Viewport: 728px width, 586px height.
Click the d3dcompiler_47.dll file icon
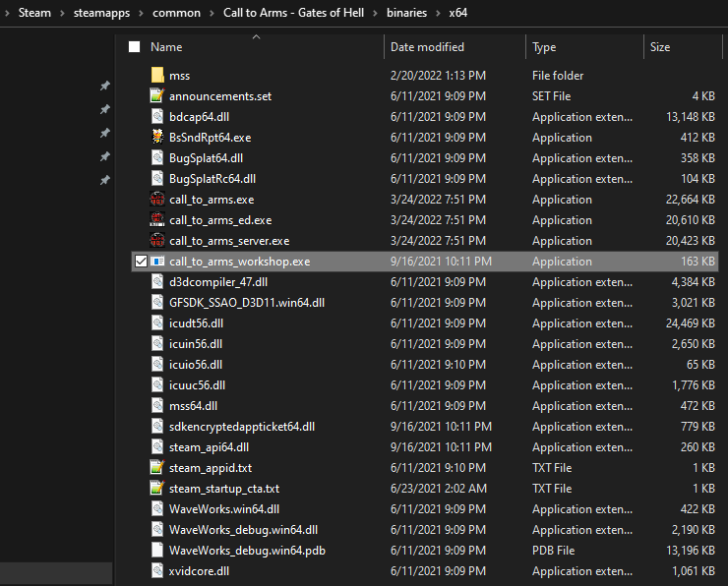tap(157, 281)
